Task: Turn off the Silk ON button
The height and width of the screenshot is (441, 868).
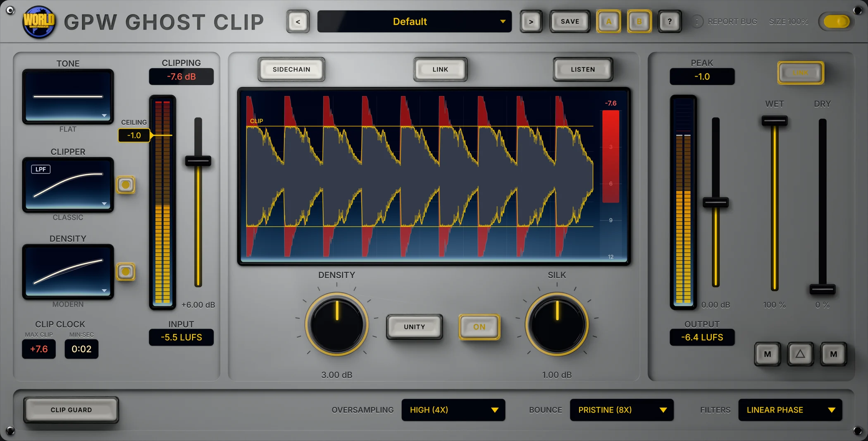Action: tap(479, 327)
